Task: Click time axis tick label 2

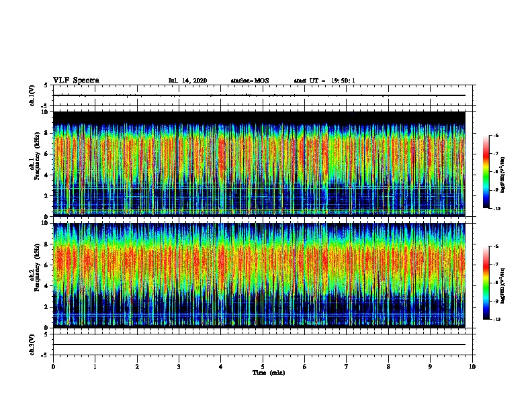Action: pyautogui.click(x=137, y=367)
